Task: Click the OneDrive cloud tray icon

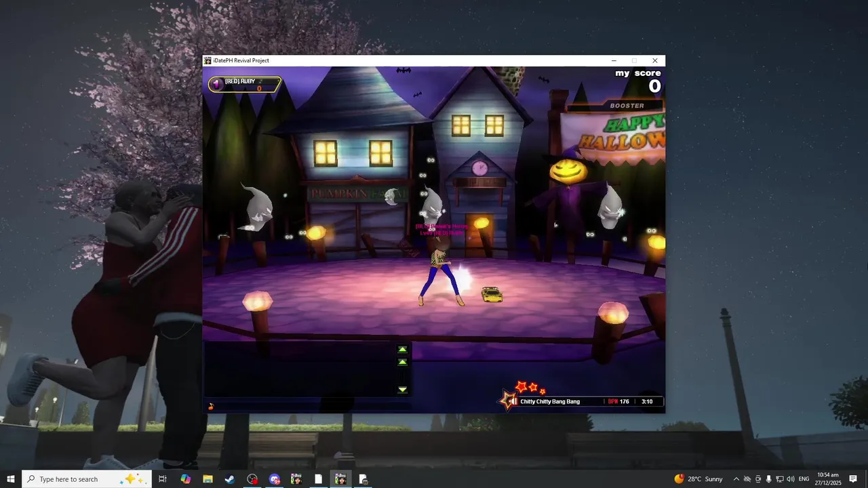Action: [x=747, y=479]
